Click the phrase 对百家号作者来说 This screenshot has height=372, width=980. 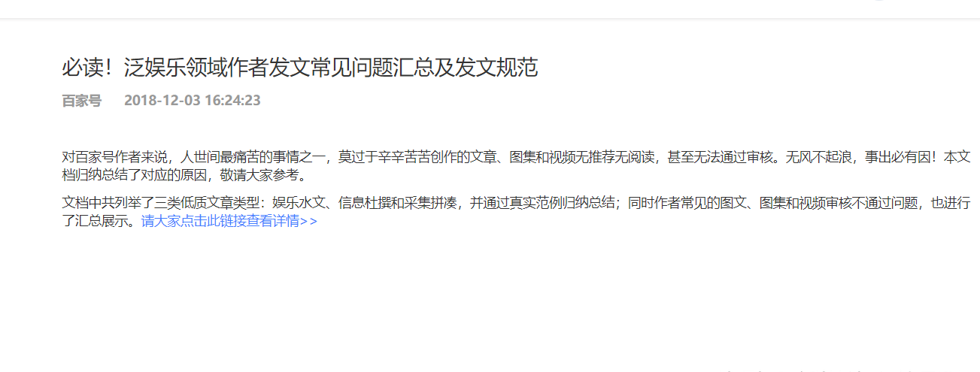pos(114,157)
